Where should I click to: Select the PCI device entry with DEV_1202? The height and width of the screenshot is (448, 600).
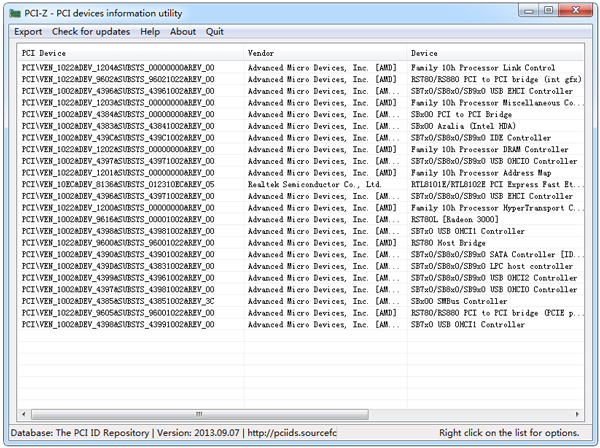click(x=118, y=149)
